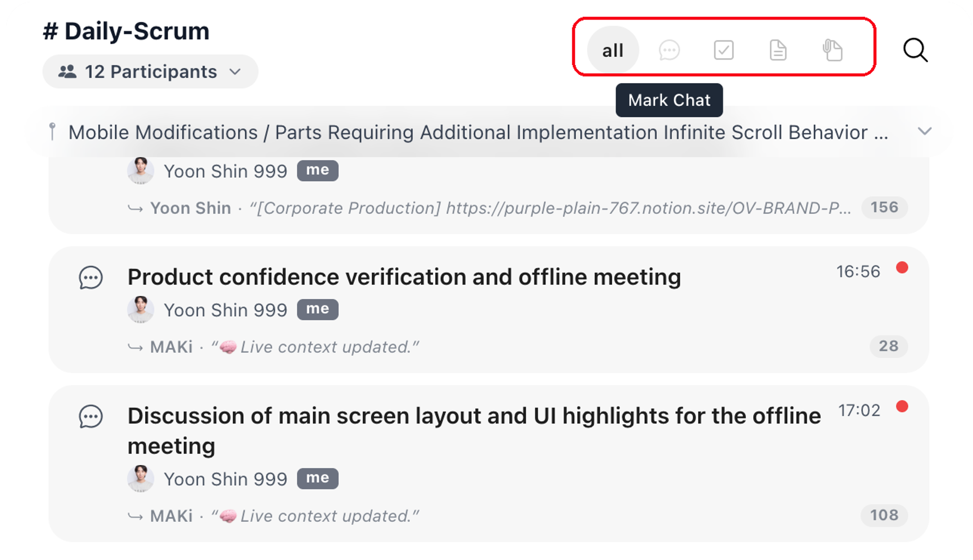This screenshot has height=560, width=973.
Task: Filter by attachment files icon
Action: (x=833, y=50)
